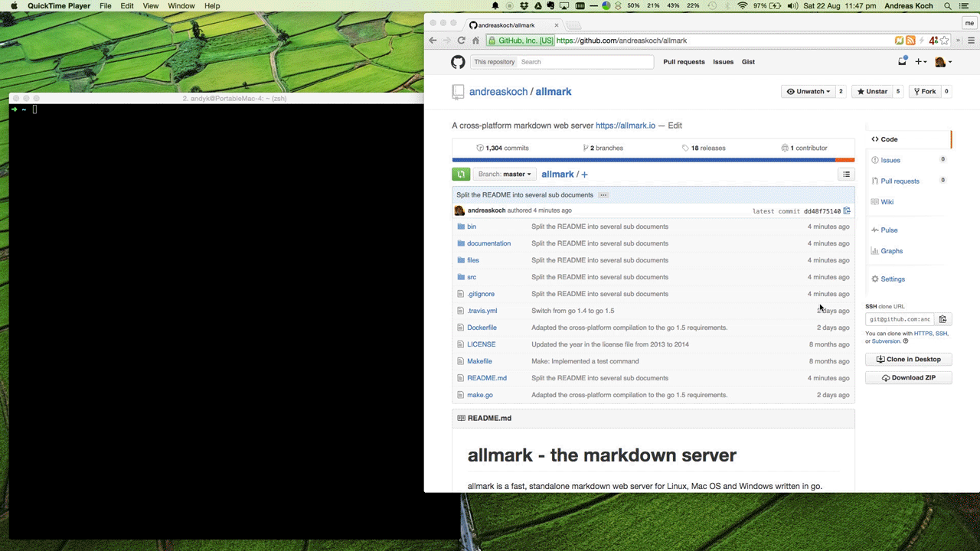Open the make.go file
980x551 pixels.
(480, 395)
